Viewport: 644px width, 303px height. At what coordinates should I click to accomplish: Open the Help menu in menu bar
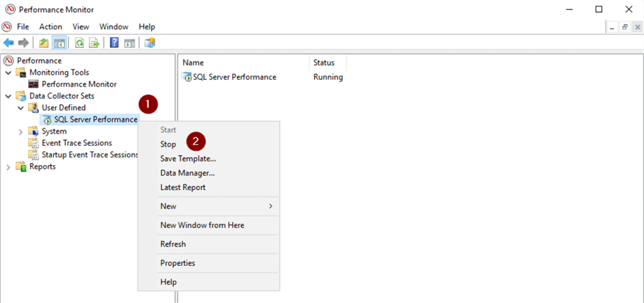coord(147,26)
